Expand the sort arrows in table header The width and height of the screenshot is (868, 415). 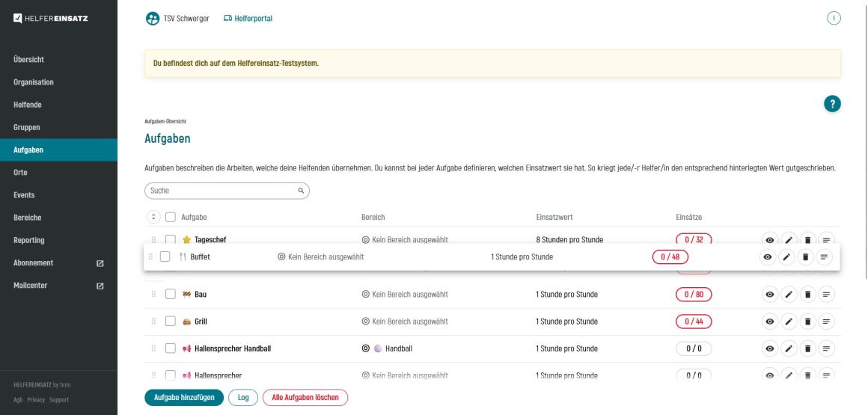pyautogui.click(x=154, y=217)
